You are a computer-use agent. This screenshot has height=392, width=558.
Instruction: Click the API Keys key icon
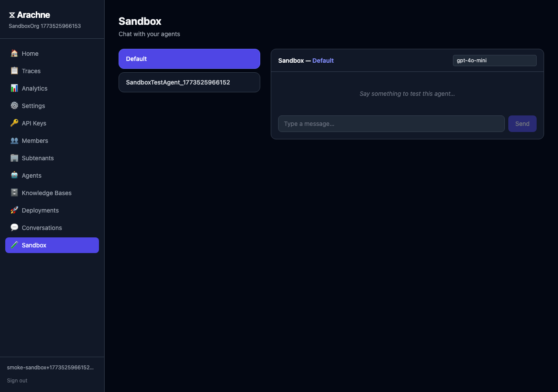[14, 123]
